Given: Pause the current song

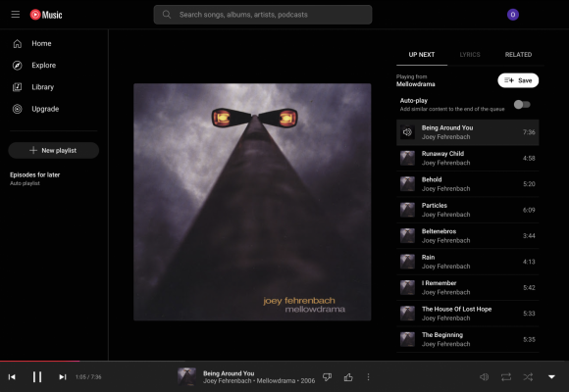Looking at the screenshot, I should 37,377.
